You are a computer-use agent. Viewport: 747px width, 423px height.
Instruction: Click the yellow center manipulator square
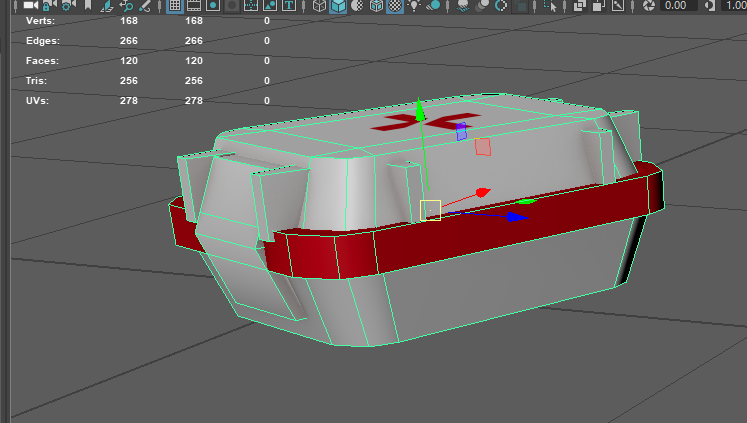(x=430, y=210)
